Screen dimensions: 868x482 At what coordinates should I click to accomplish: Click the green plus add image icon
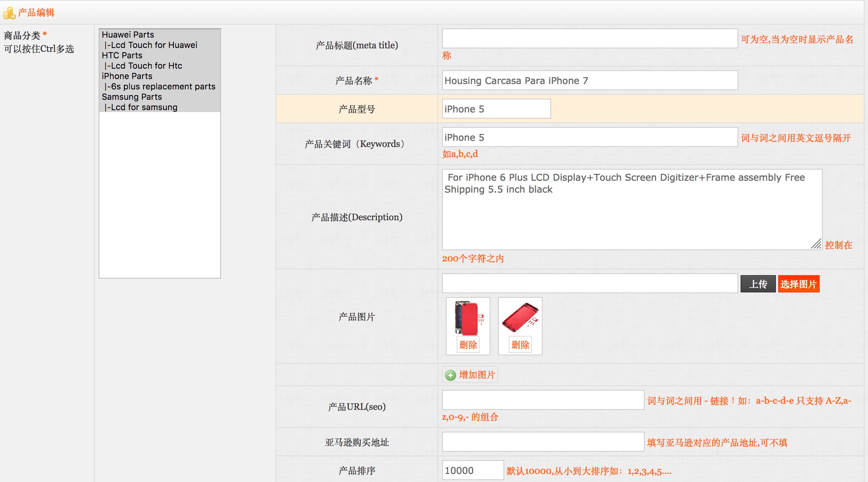450,375
